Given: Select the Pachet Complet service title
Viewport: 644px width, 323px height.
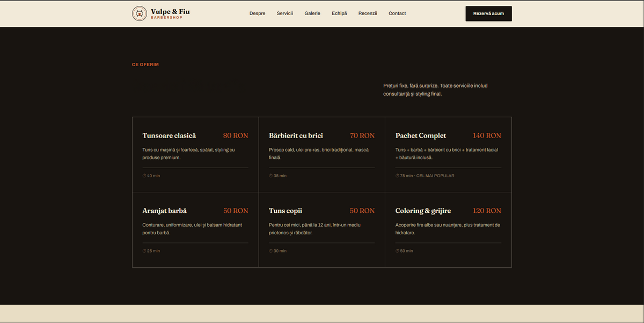Looking at the screenshot, I should point(421,135).
